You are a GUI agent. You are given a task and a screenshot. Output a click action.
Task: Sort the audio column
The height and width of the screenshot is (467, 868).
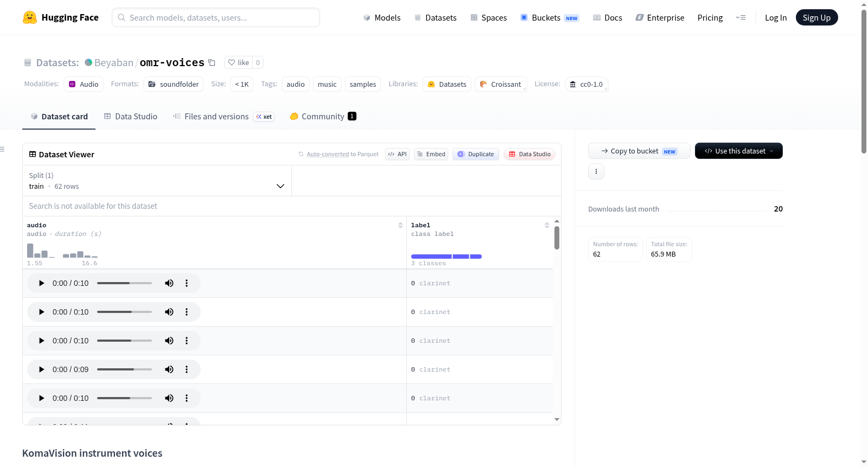400,225
